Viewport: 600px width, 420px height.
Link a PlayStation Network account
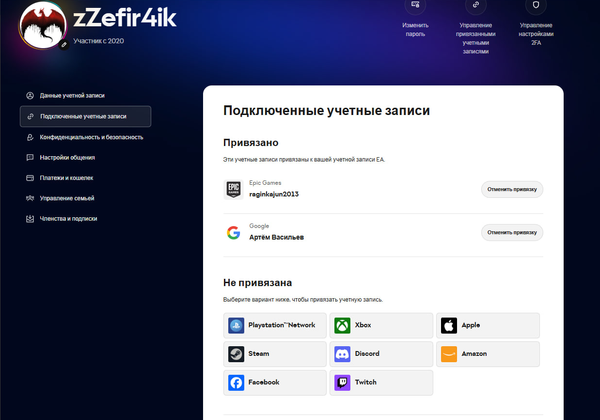275,325
